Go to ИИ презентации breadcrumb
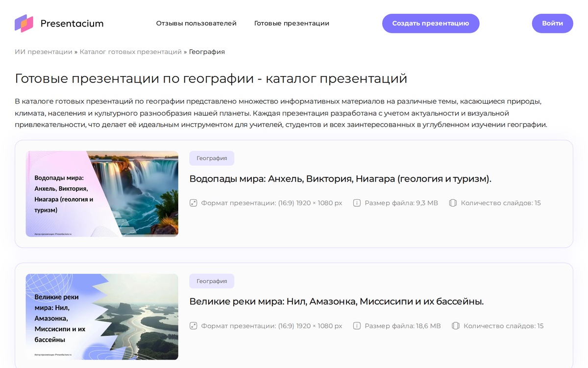The image size is (588, 368). (44, 52)
